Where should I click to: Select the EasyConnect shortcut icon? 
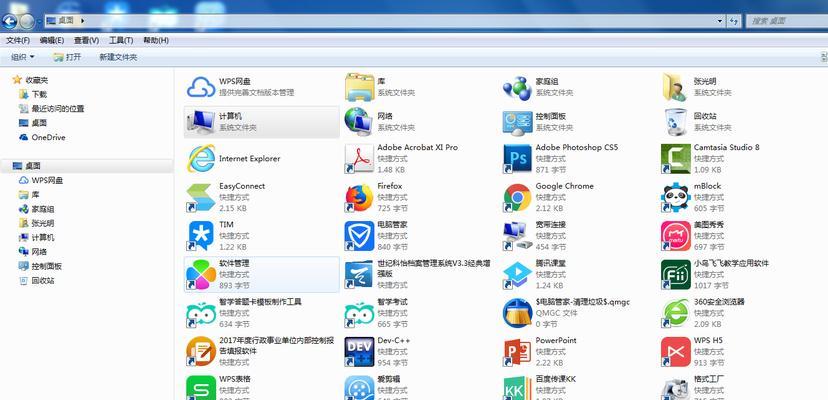tap(201, 197)
